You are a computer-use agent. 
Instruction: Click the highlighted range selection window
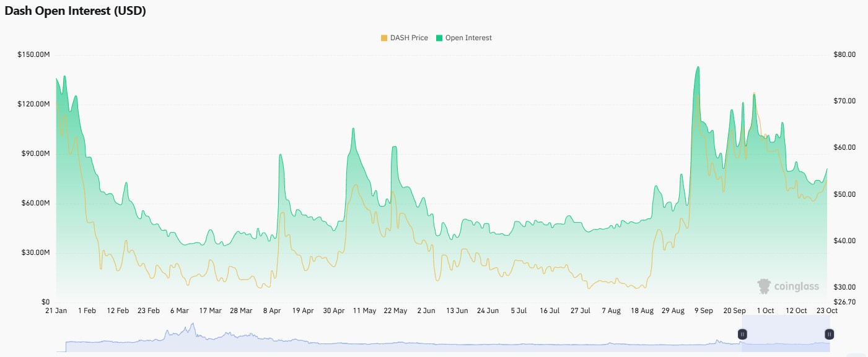[x=786, y=334]
